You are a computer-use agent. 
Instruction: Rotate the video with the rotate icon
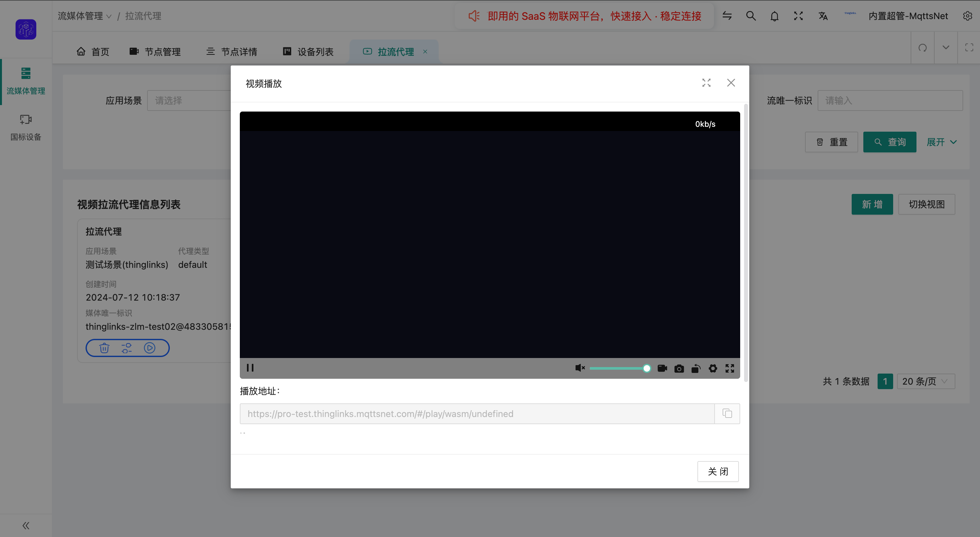696,368
